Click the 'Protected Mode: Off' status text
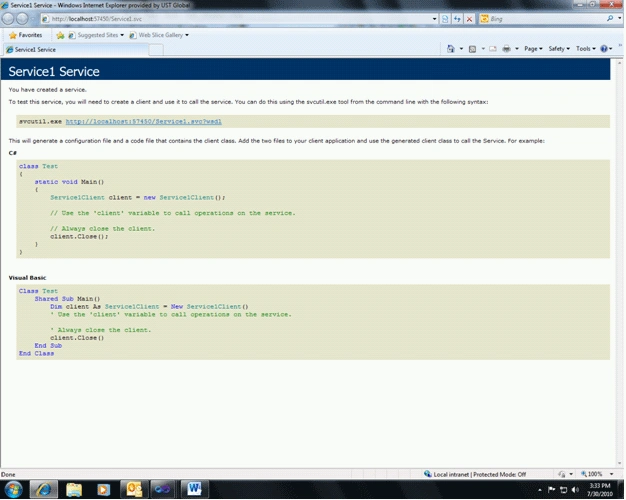The width and height of the screenshot is (626, 500). [x=499, y=474]
